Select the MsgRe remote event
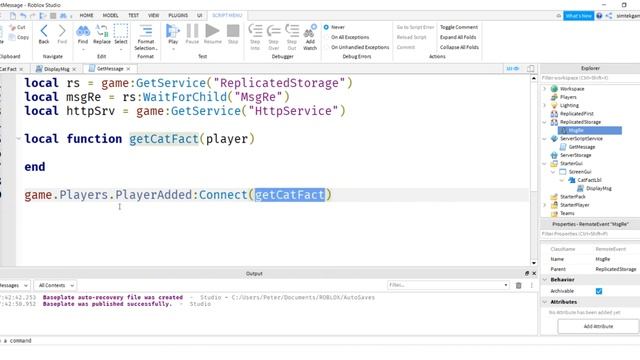The image size is (640, 360). click(x=590, y=130)
